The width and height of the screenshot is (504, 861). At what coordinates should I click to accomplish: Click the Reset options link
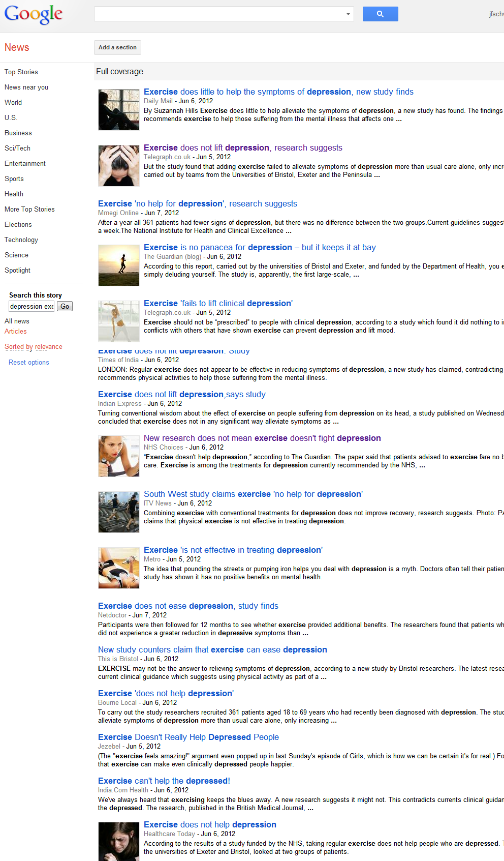click(x=29, y=362)
